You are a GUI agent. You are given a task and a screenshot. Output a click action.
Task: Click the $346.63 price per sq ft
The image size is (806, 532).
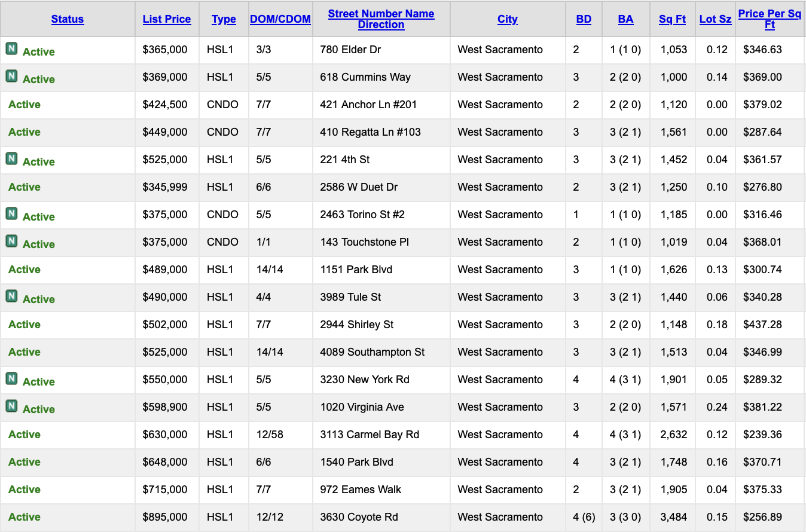762,50
